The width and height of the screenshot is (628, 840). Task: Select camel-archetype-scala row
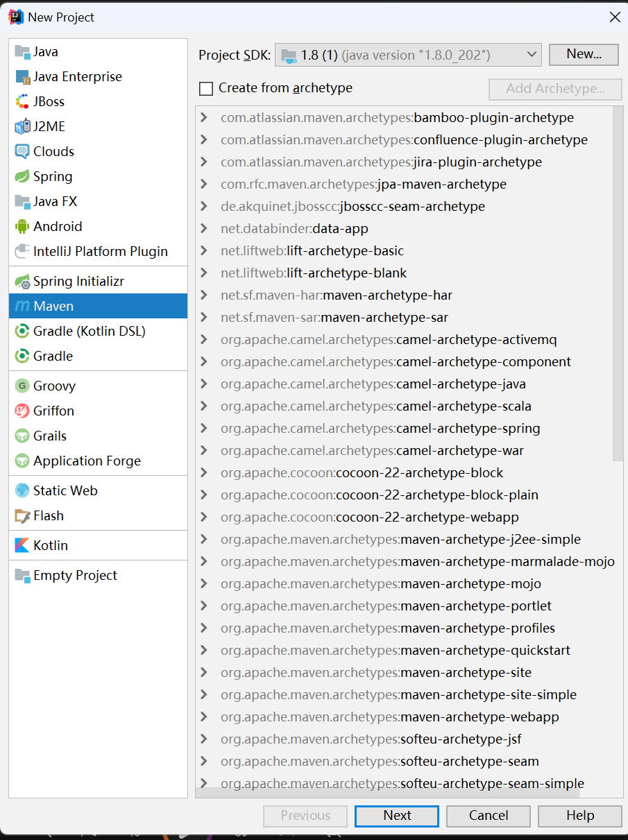point(404,406)
